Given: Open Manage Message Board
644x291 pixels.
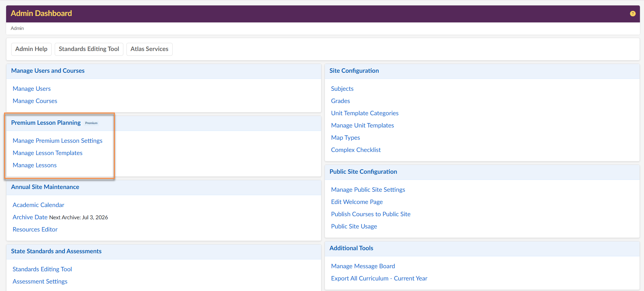Looking at the screenshot, I should click(363, 266).
